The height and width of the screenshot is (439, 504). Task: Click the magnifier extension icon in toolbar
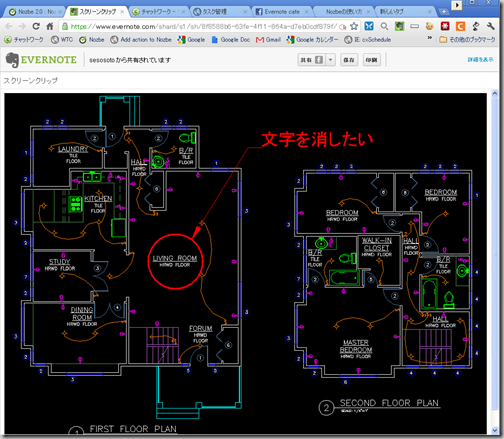pos(384,26)
